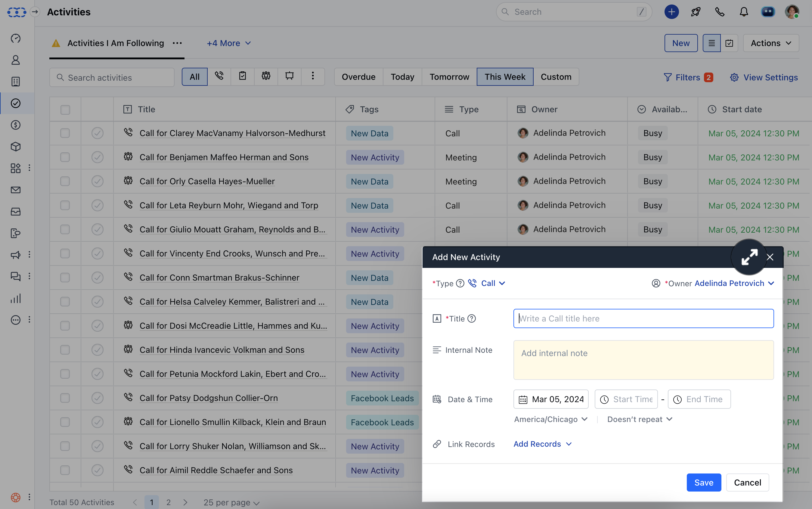Expand the +4 More views menu
Image resolution: width=812 pixels, height=509 pixels.
click(x=228, y=43)
